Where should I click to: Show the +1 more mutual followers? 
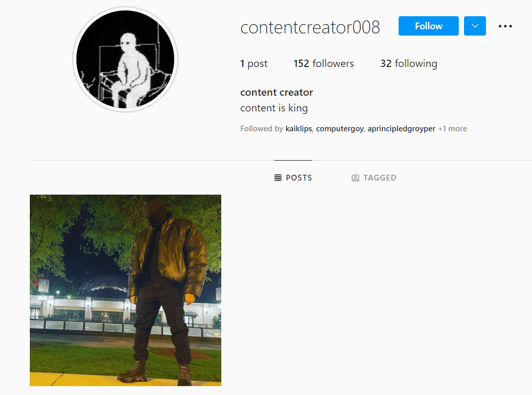point(452,129)
